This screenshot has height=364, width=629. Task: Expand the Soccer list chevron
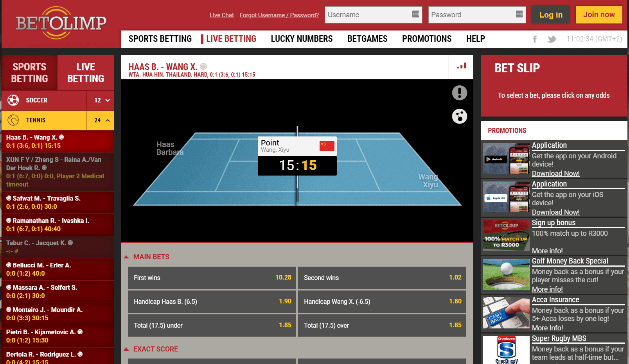pos(108,100)
